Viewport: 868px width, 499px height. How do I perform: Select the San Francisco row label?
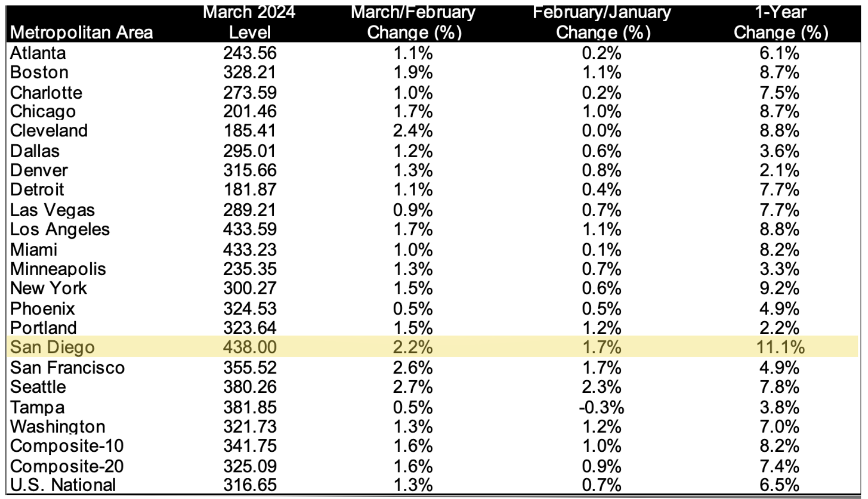[x=67, y=367]
